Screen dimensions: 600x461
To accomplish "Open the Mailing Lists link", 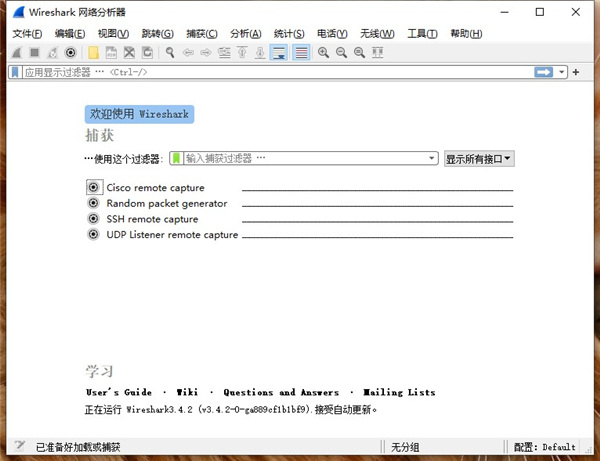I will tap(399, 392).
